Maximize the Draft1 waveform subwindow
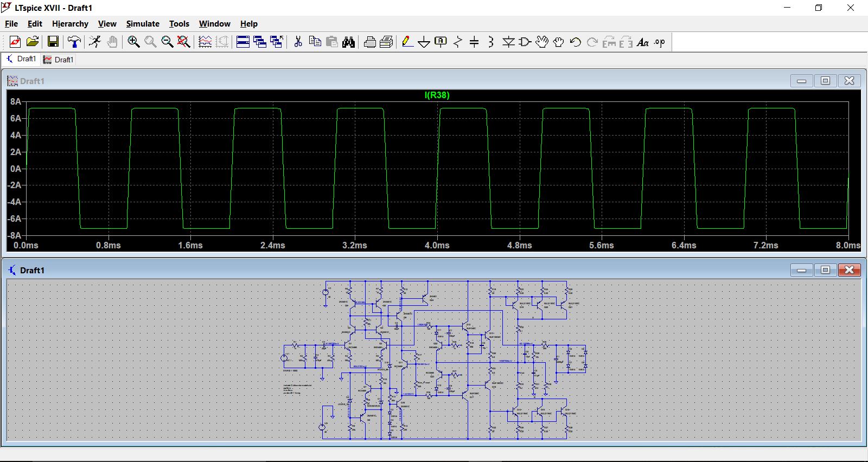Viewport: 868px width, 462px height. tap(826, 81)
